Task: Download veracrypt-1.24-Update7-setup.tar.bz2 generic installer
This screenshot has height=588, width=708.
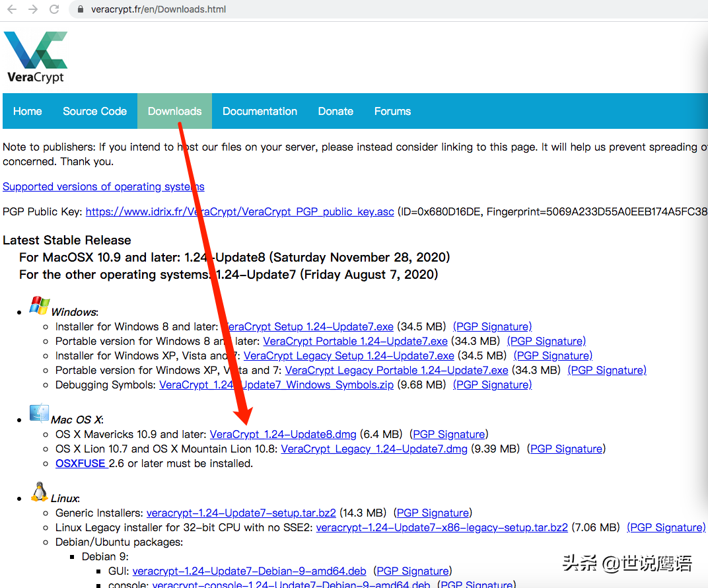Action: pyautogui.click(x=241, y=513)
